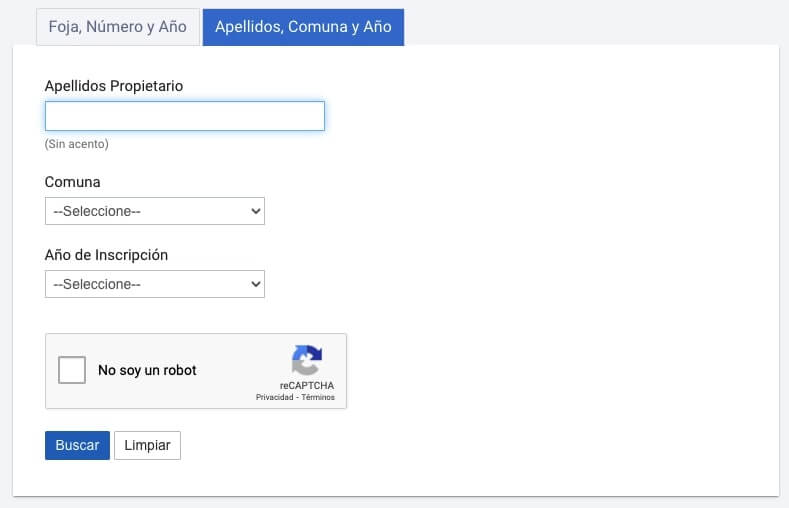This screenshot has height=508, width=789.
Task: Open the reCAPTCHA Privacidad link
Action: [274, 397]
